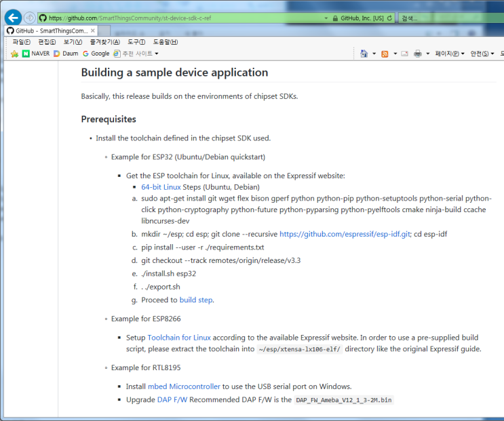The width and height of the screenshot is (504, 421).
Task: Open the 안전(S) command bar menu
Action: pos(482,54)
